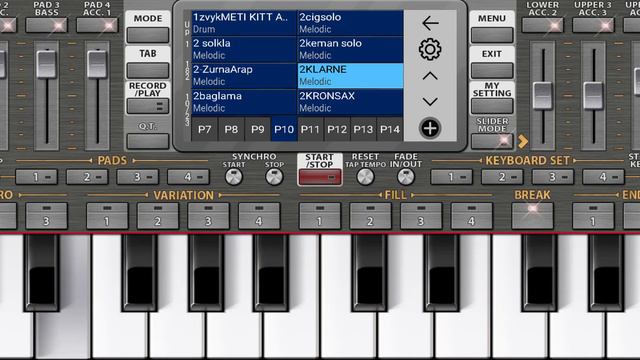Image resolution: width=640 pixels, height=360 pixels.
Task: Click the orange arrow beside Slider Mode
Action: coord(523,141)
